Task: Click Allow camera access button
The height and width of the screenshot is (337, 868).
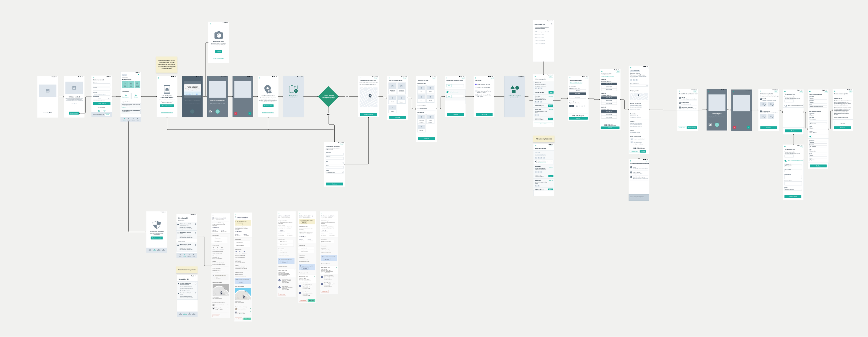Action: coord(167,106)
